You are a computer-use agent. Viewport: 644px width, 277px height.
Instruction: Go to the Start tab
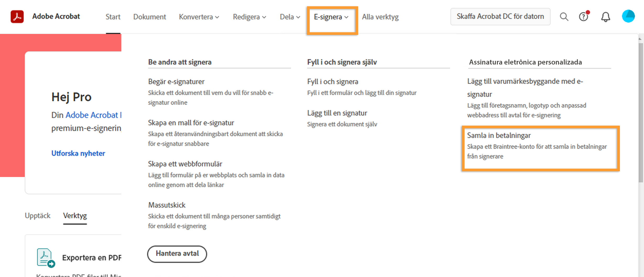(x=113, y=17)
